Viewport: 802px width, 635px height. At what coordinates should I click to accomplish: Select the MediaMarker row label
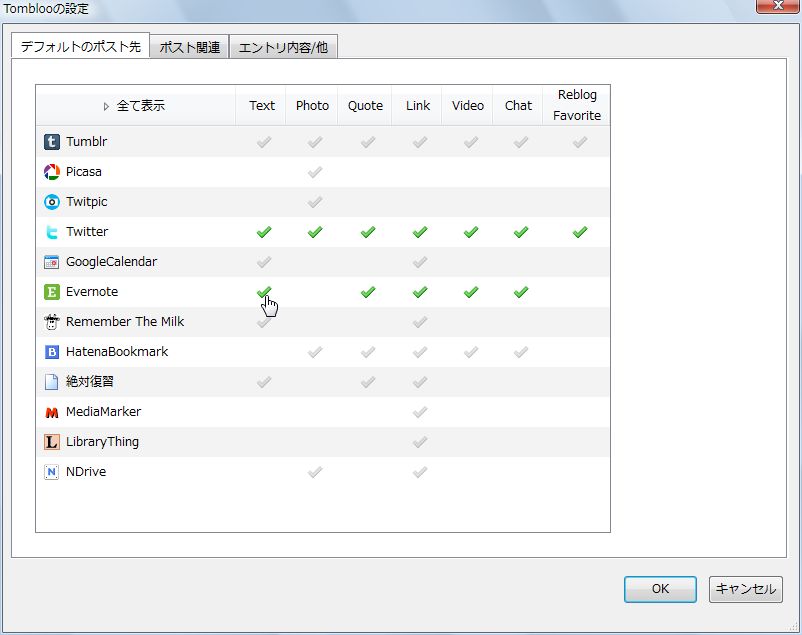pos(103,412)
